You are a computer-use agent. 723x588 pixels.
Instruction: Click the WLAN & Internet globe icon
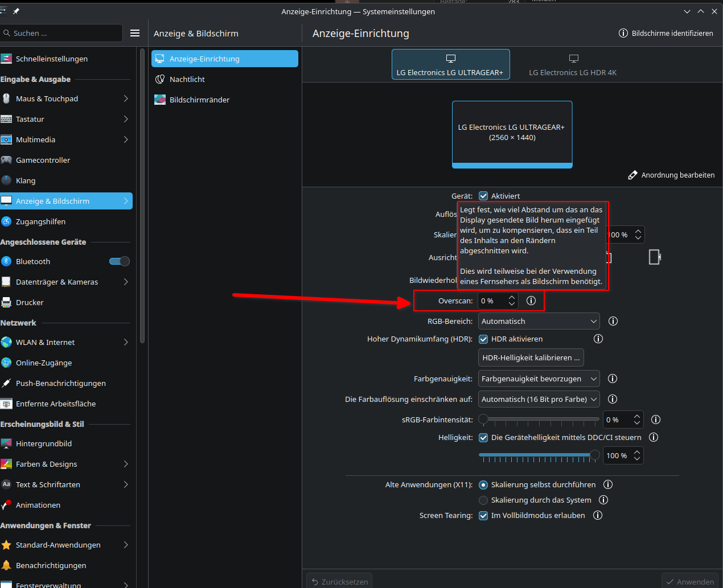coord(6,342)
